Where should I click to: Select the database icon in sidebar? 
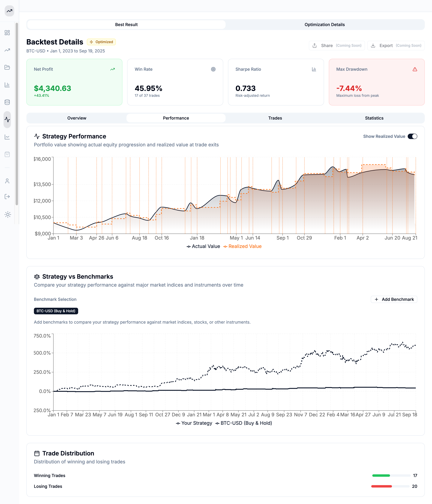[7, 102]
